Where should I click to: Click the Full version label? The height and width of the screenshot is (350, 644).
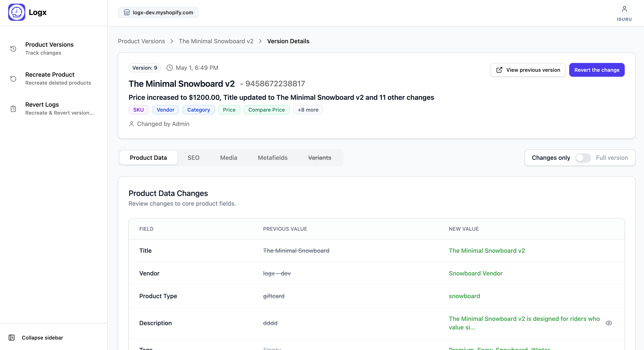(x=612, y=158)
